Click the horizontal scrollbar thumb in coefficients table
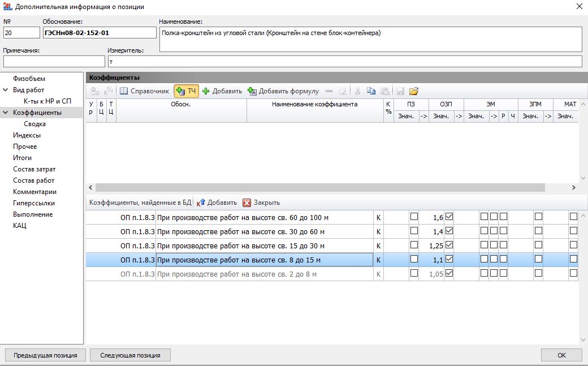The width and height of the screenshot is (588, 366). pyautogui.click(x=320, y=187)
